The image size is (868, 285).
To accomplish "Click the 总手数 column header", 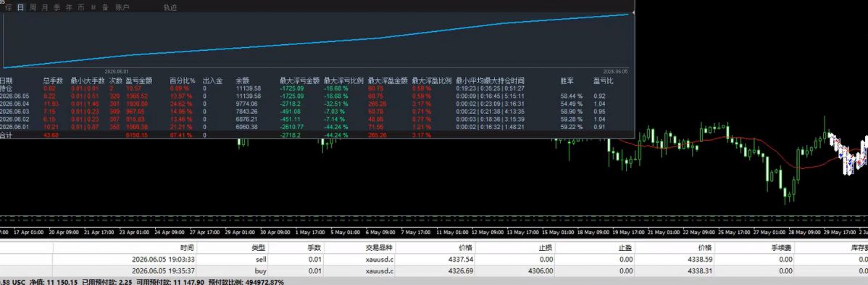I will [x=53, y=81].
